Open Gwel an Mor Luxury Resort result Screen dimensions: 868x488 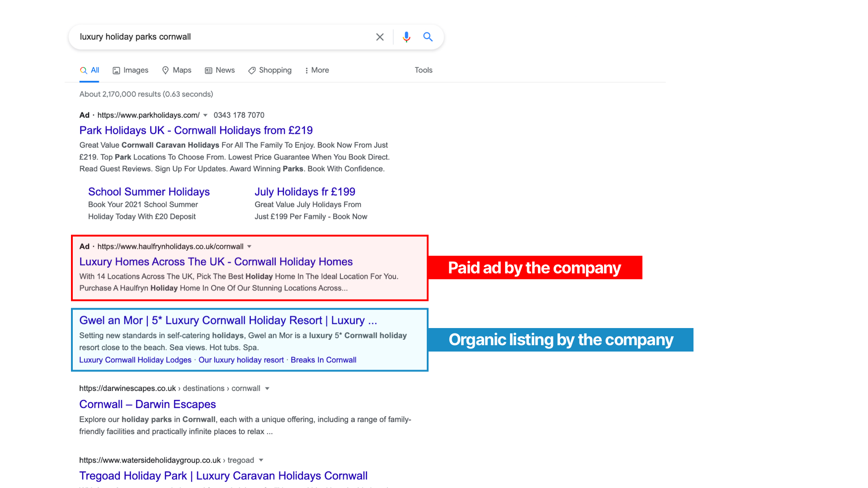coord(228,320)
